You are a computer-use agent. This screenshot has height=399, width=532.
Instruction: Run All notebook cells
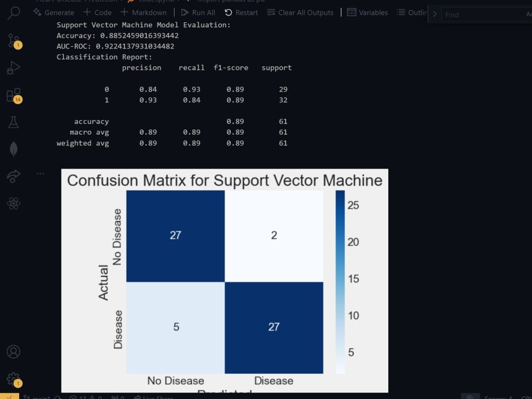click(x=198, y=13)
